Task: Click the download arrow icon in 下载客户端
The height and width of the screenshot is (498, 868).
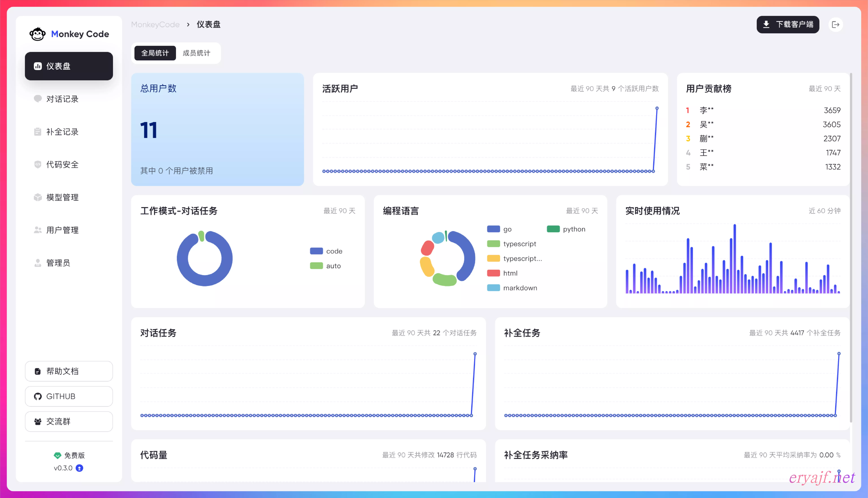Action: [766, 25]
